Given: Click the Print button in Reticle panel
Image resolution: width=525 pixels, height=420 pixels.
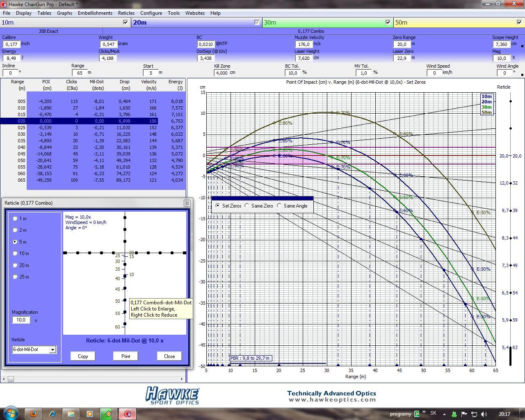Looking at the screenshot, I should (x=126, y=356).
